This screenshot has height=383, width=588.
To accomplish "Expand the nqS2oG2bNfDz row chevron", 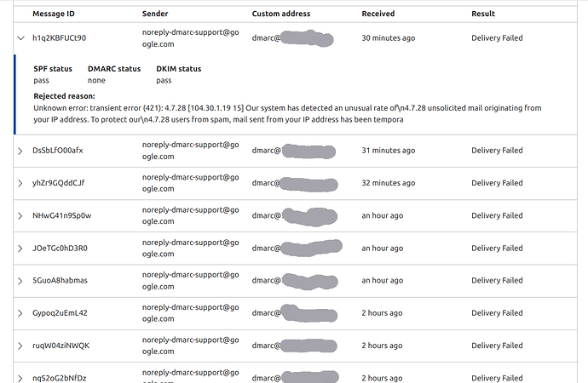I will [20, 379].
